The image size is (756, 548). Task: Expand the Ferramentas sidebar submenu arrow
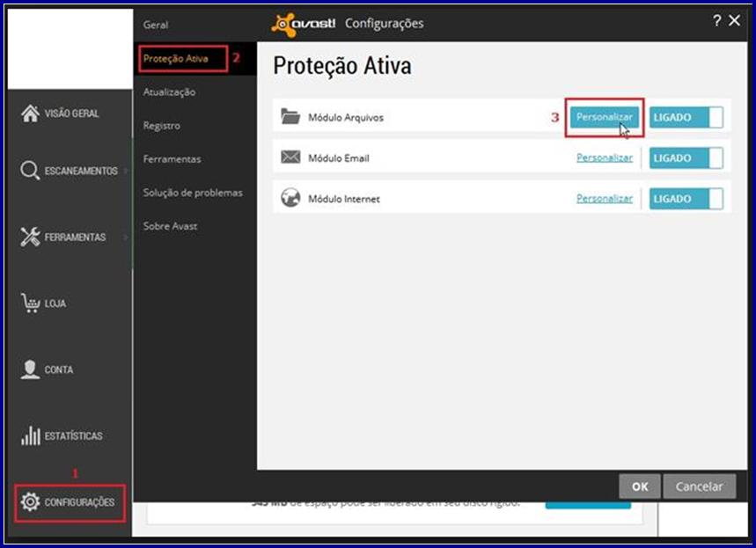tap(126, 237)
